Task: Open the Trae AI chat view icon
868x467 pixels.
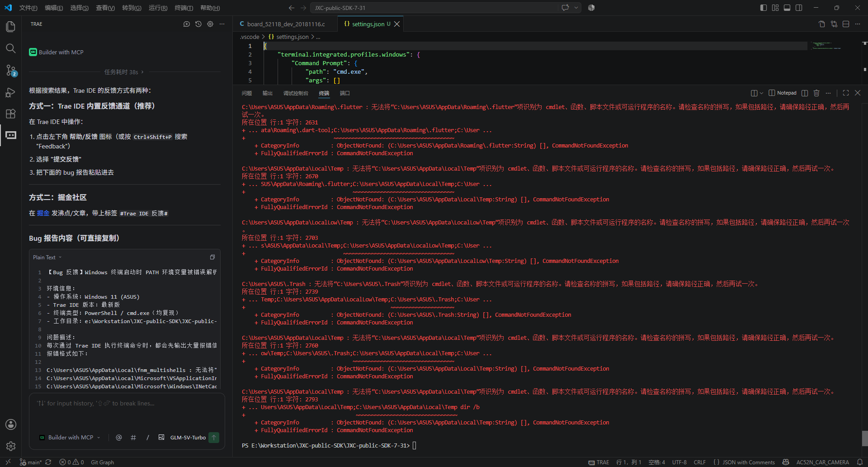Action: [11, 135]
